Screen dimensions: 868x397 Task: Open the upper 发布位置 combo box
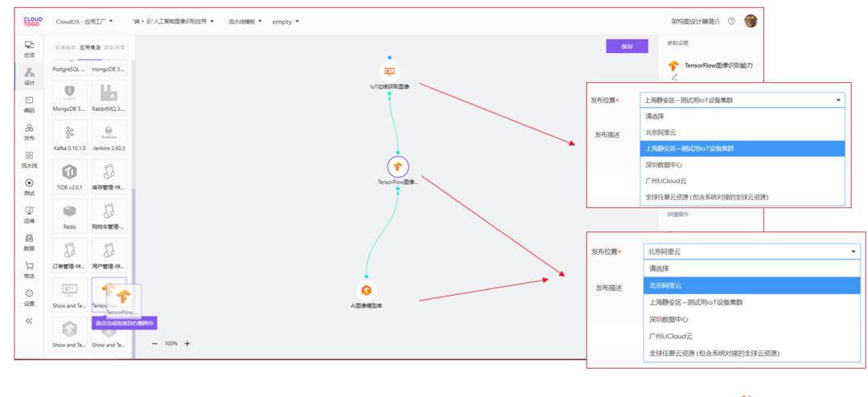point(742,100)
